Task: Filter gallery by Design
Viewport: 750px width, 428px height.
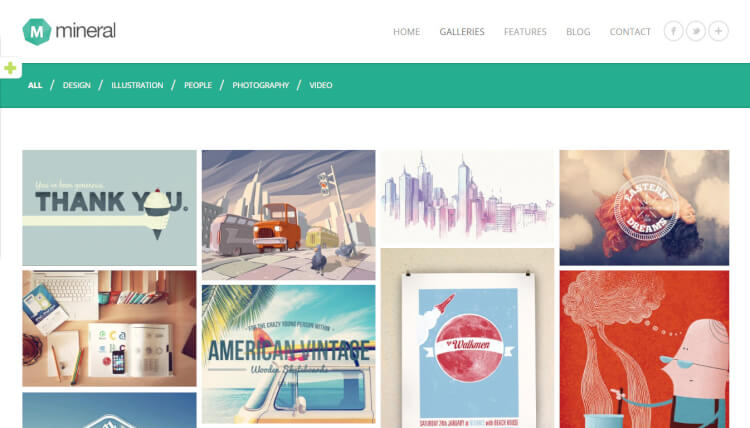Action: coord(77,85)
